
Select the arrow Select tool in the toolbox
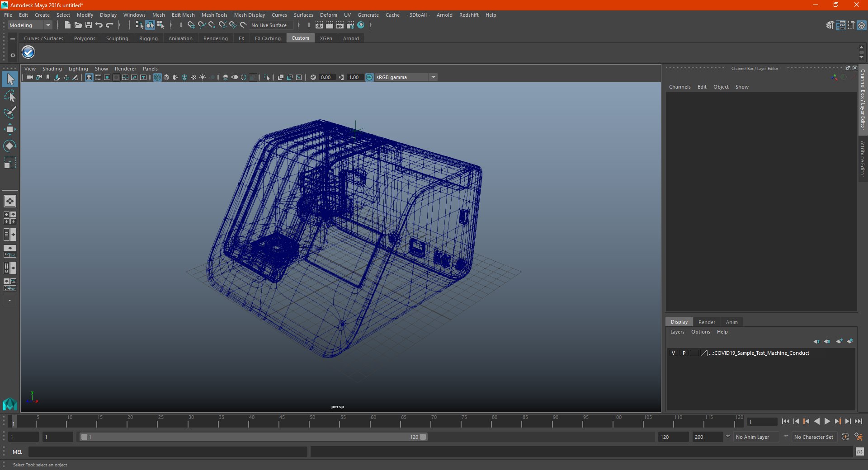pyautogui.click(x=10, y=79)
